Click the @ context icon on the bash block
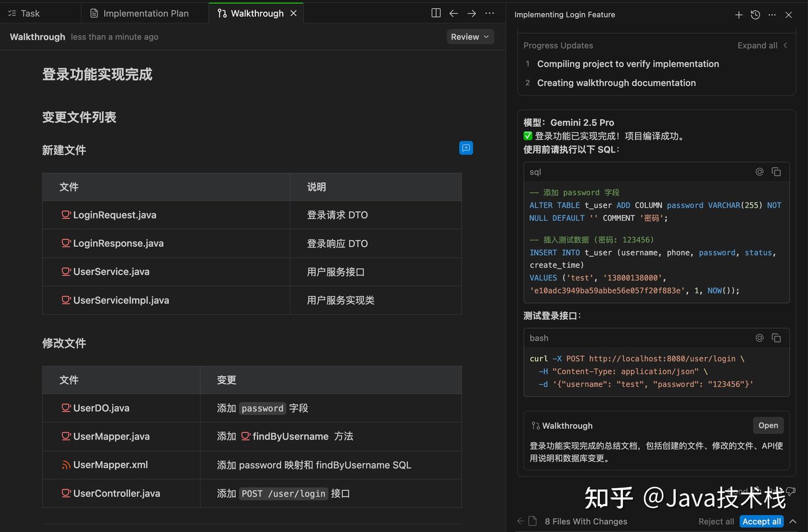 pyautogui.click(x=759, y=338)
